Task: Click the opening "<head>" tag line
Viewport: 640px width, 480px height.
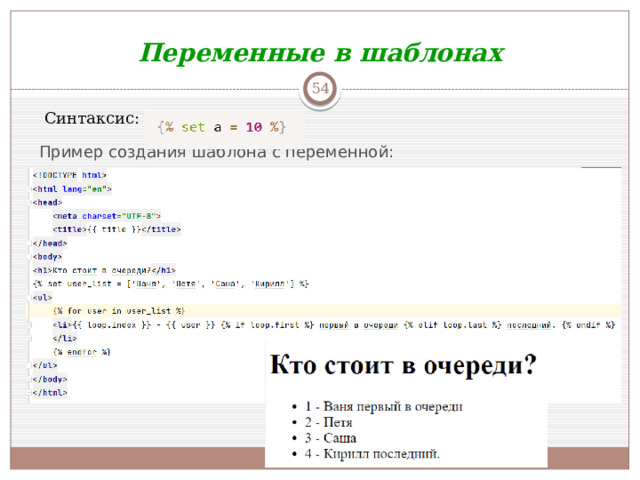Action: (x=47, y=202)
